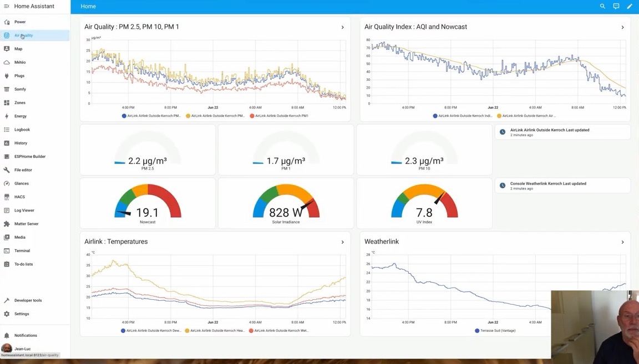639x364 pixels.
Task: Open the assistant chat icon in the header
Action: coord(616,6)
